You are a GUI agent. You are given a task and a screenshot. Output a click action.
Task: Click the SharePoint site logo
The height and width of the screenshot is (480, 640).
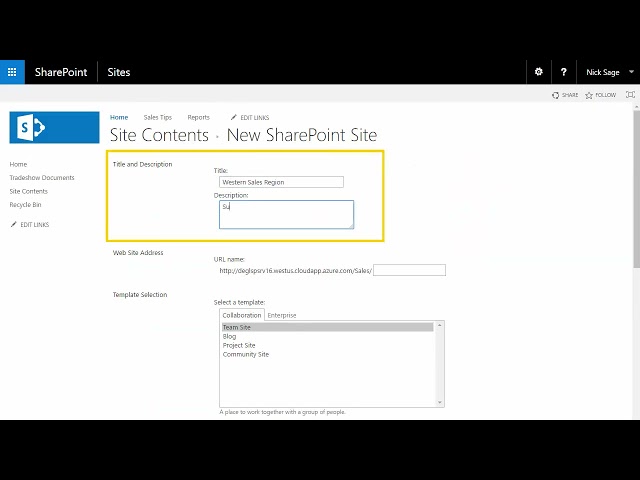click(x=54, y=127)
